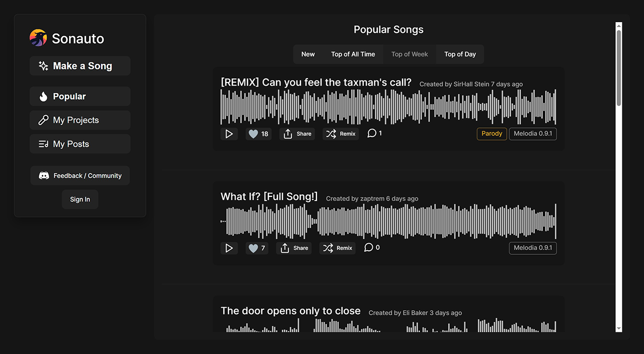
Task: Play the "What If? [Full Song!]" track
Action: [x=229, y=248]
